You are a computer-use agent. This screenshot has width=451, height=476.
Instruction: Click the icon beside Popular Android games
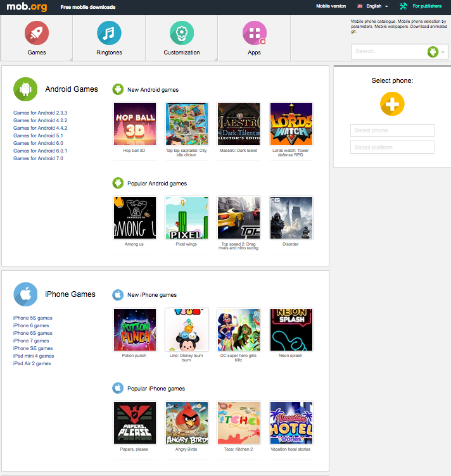pos(118,183)
